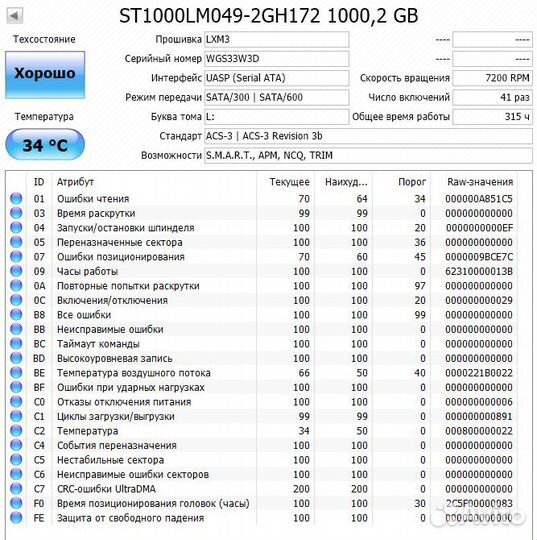Screen dimensions: 537x540
Task: Click status icon for C1 Циклы загрузки/выгрузки
Action: click(16, 416)
